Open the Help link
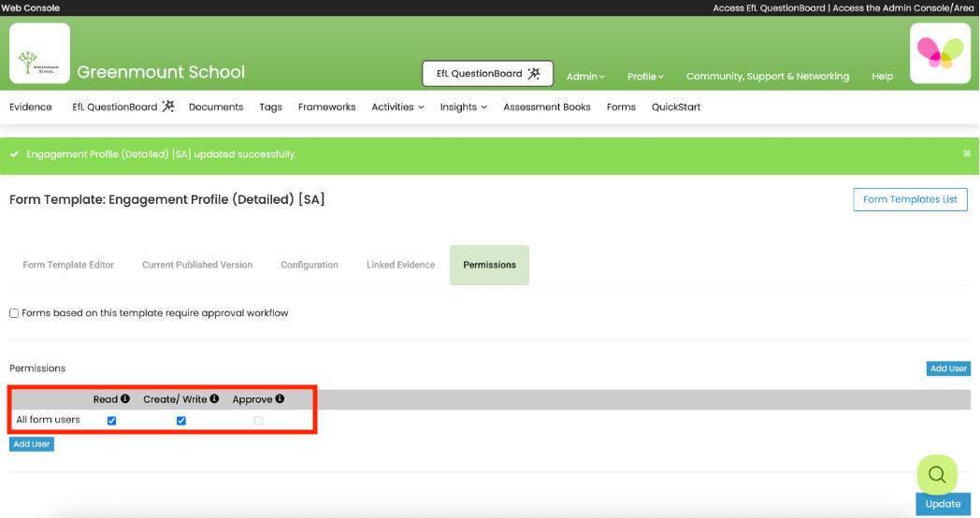This screenshot has height=518, width=980. 883,77
